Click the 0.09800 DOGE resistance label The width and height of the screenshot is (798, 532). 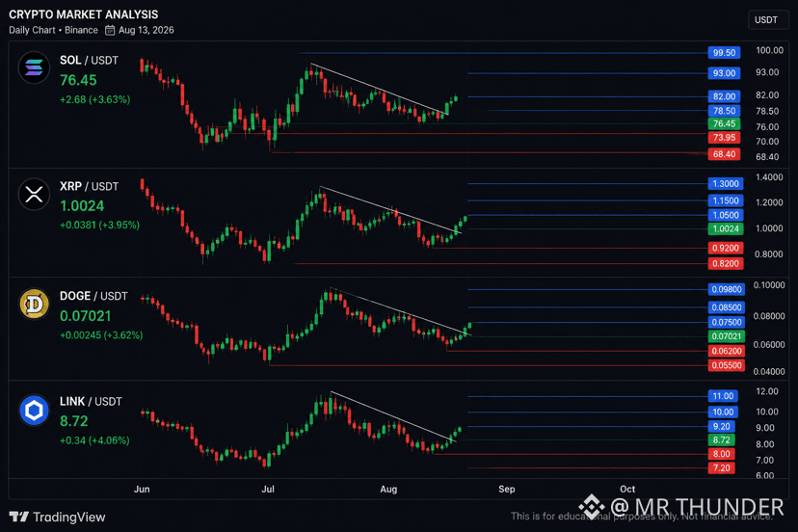(x=727, y=289)
